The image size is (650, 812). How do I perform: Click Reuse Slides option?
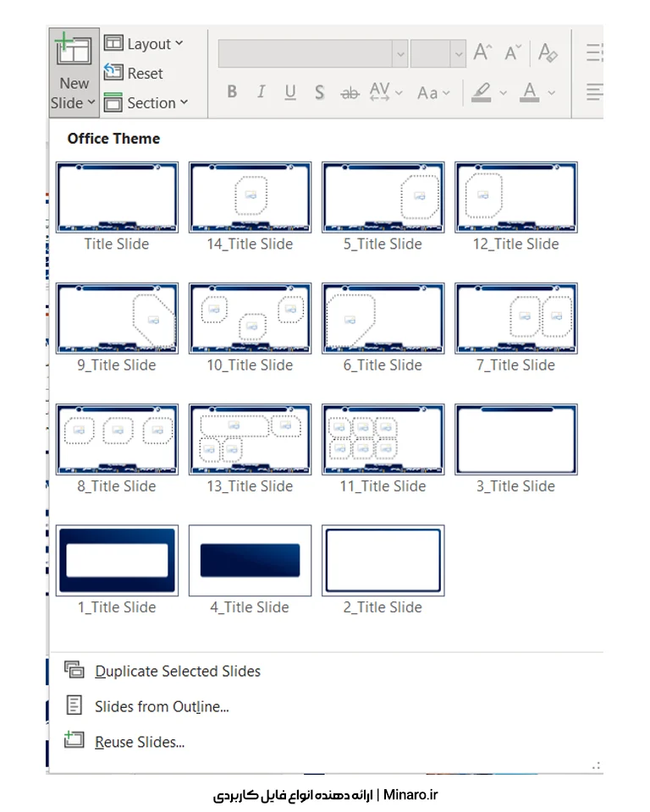click(x=139, y=742)
